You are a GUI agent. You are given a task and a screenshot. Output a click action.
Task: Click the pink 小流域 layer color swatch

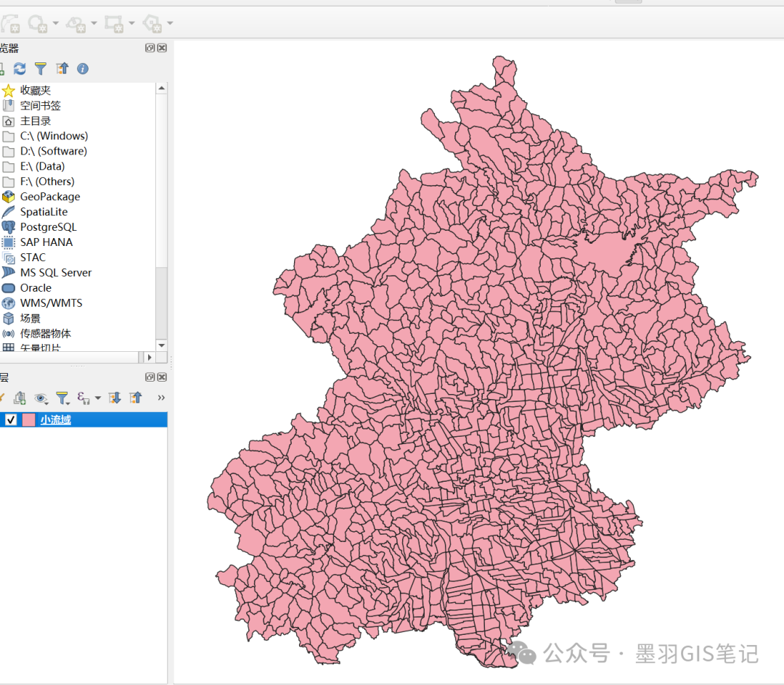click(x=29, y=419)
